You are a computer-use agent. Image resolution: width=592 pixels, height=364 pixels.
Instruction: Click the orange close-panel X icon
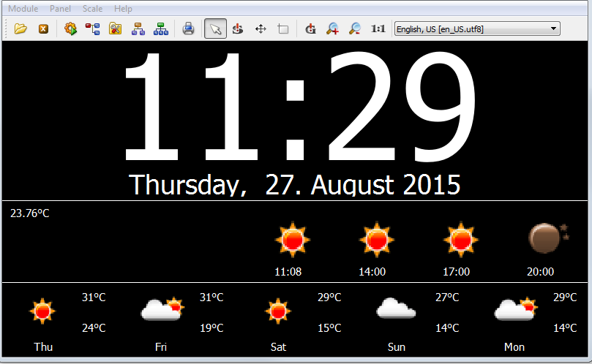point(43,29)
